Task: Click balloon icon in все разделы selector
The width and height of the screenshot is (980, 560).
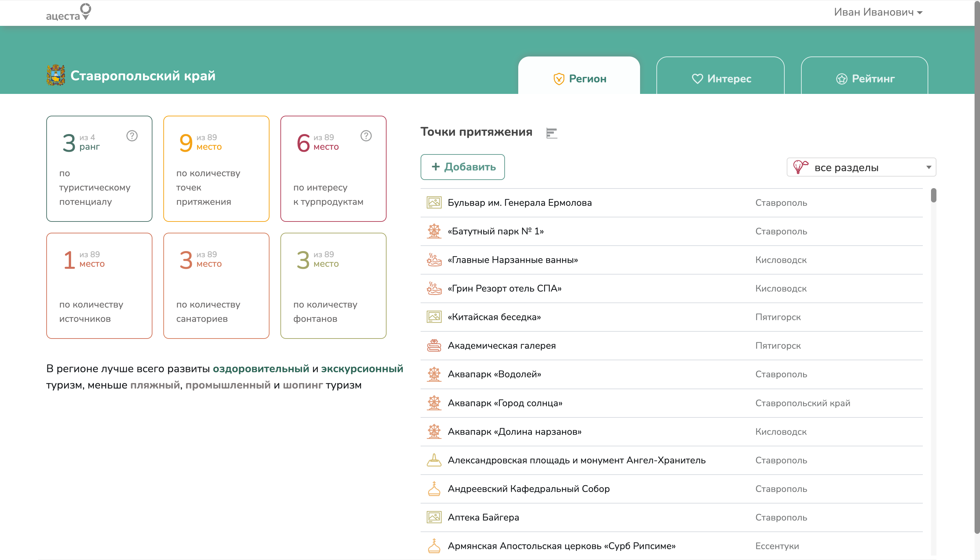Action: [800, 167]
